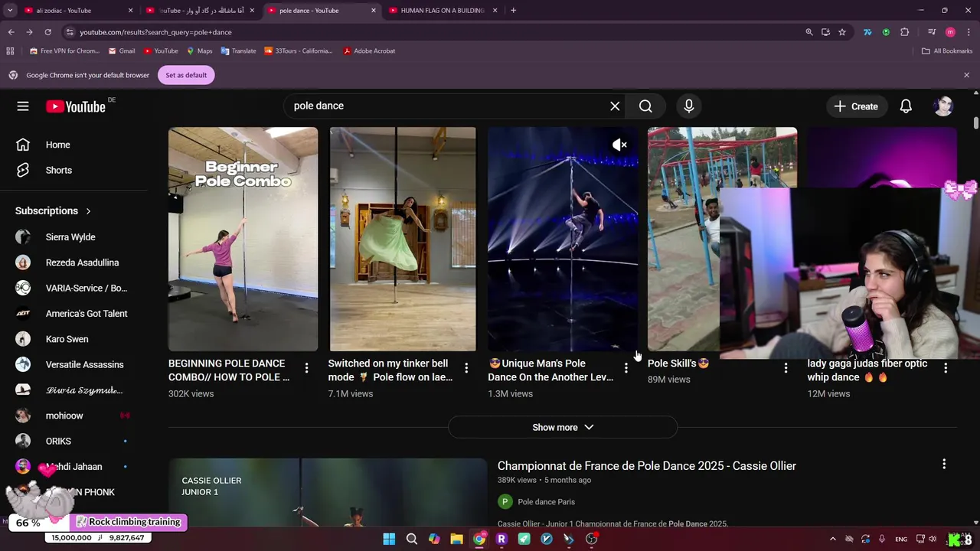Open notifications bell

click(x=906, y=106)
